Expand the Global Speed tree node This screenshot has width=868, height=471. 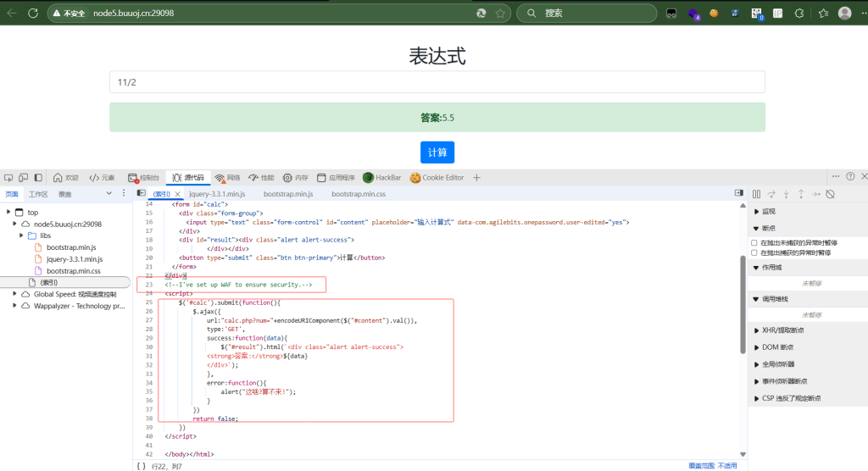(15, 294)
